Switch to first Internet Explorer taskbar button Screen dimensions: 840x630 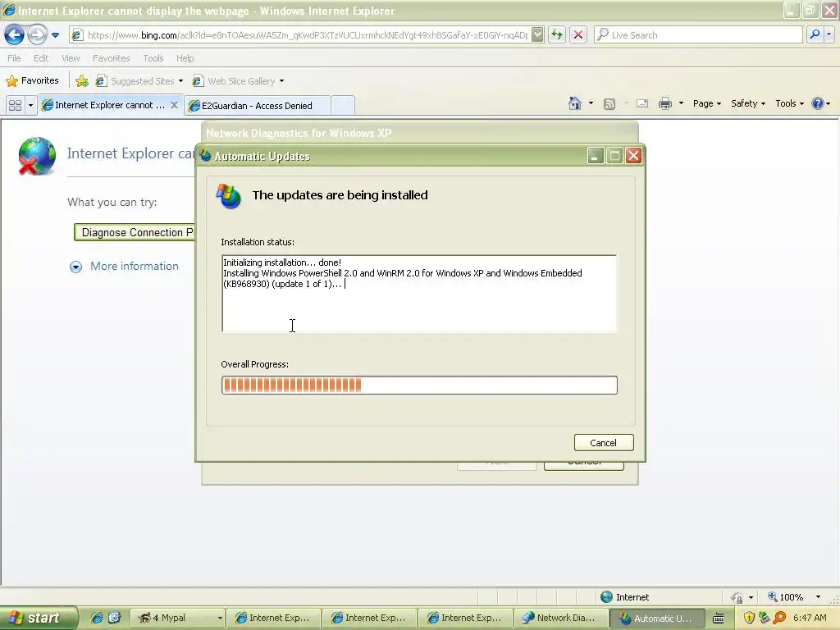273,618
